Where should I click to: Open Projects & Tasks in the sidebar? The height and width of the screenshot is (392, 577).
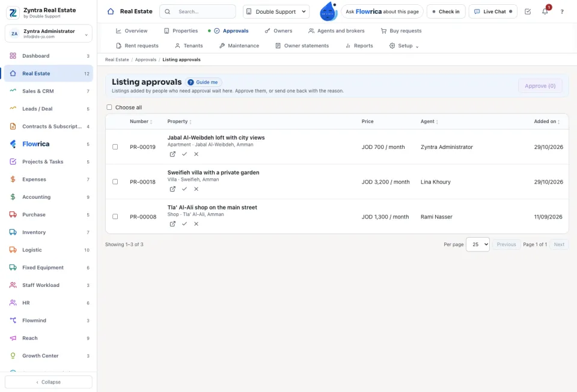[49, 161]
